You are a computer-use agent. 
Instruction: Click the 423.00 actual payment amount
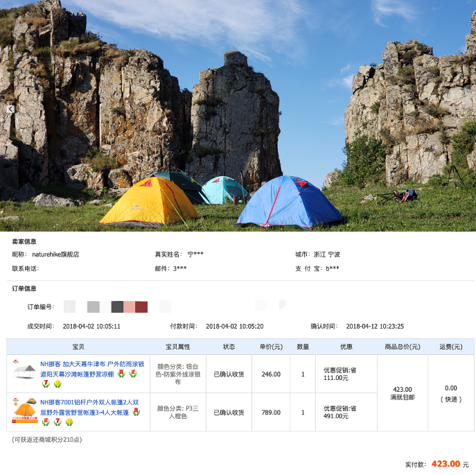coord(446,464)
